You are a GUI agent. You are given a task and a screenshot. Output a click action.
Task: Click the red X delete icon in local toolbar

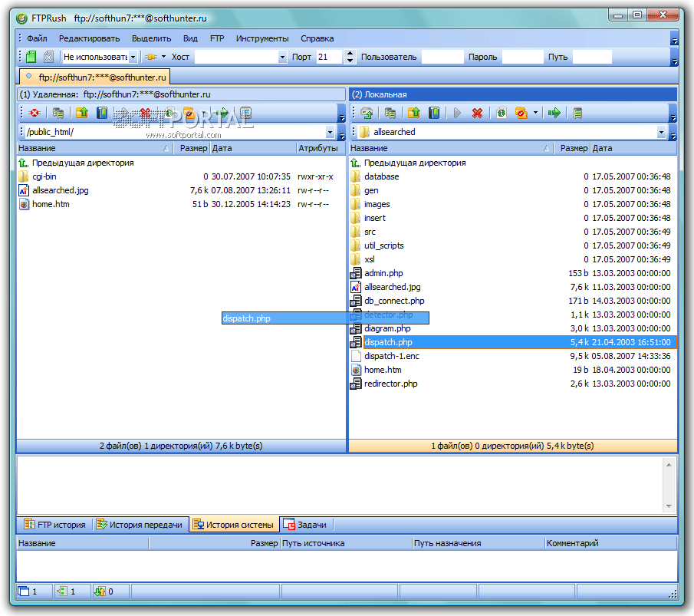pos(477,114)
